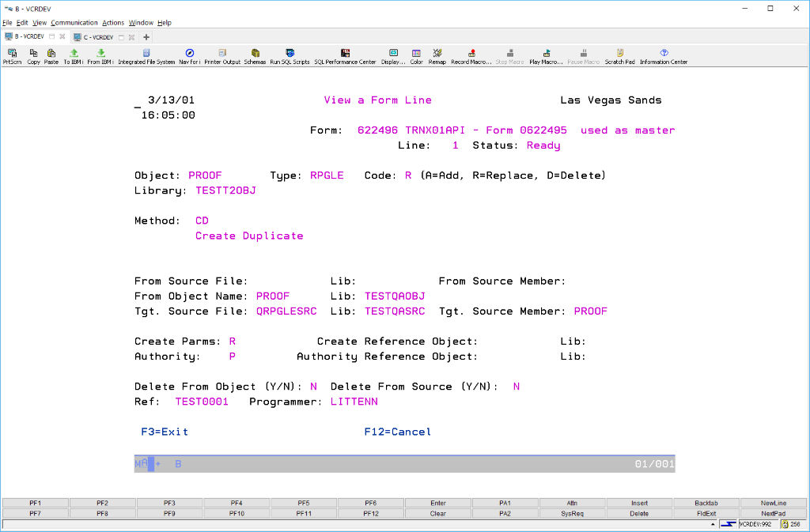Open the View menu
The image size is (810, 532).
[x=40, y=23]
